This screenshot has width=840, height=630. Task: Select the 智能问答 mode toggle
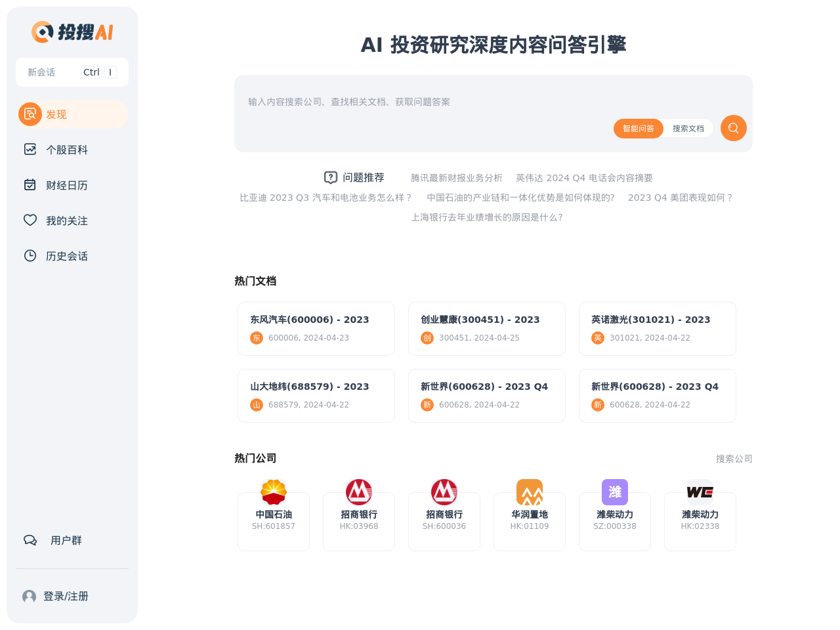tap(639, 129)
